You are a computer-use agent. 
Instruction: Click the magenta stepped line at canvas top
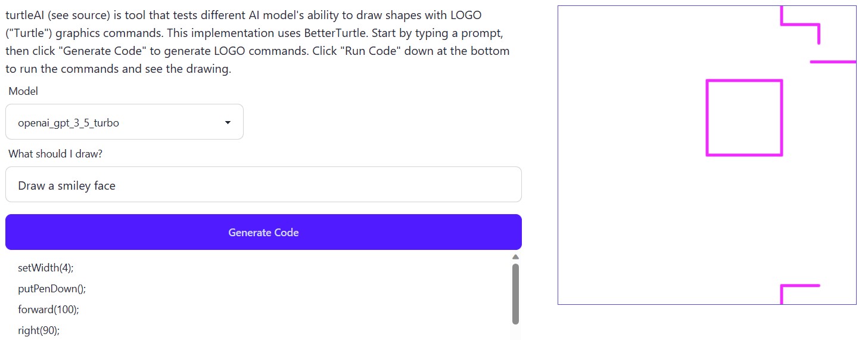coord(801,24)
